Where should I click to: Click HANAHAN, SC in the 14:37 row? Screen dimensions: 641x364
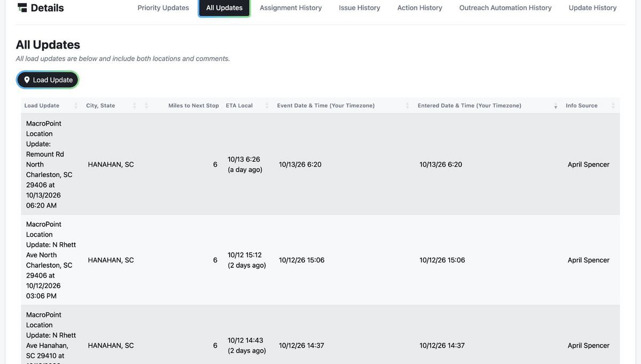click(x=111, y=345)
